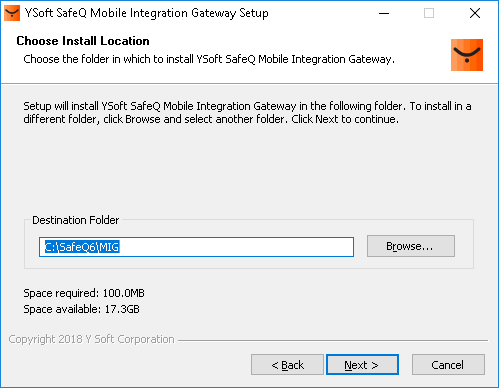Screen dimensions: 499x388
Task: Click the Choose Install Location heading
Action: 83,41
